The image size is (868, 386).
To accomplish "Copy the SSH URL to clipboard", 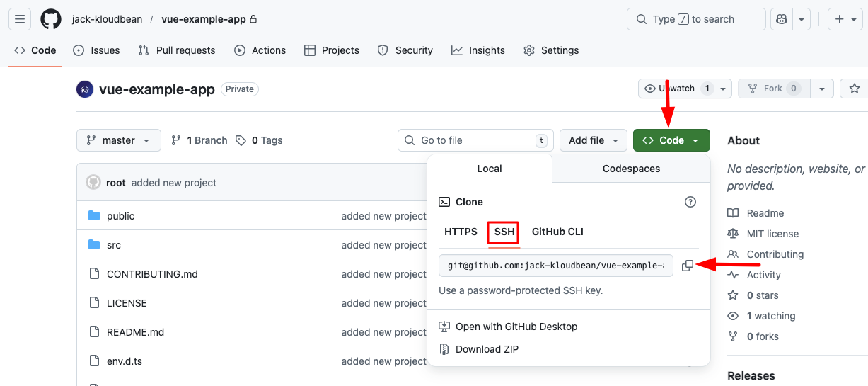I will point(688,266).
